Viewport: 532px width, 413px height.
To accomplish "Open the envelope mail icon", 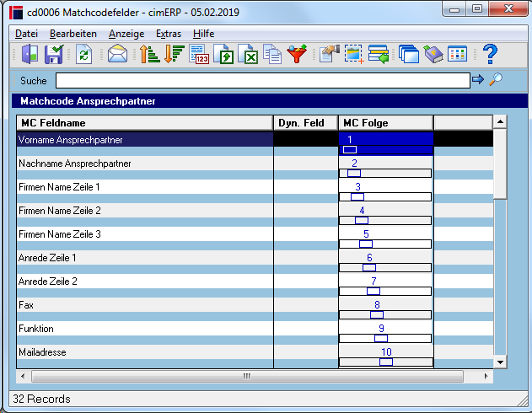I will click(x=117, y=54).
